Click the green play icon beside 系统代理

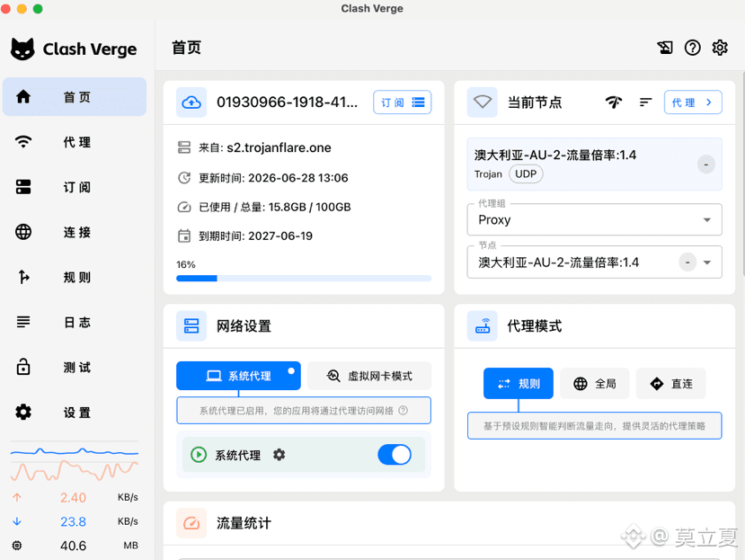click(198, 455)
